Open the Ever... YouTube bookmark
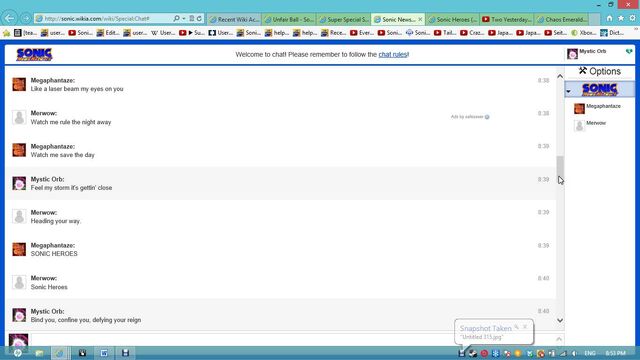Screen dimensions: 640x360 point(362,33)
